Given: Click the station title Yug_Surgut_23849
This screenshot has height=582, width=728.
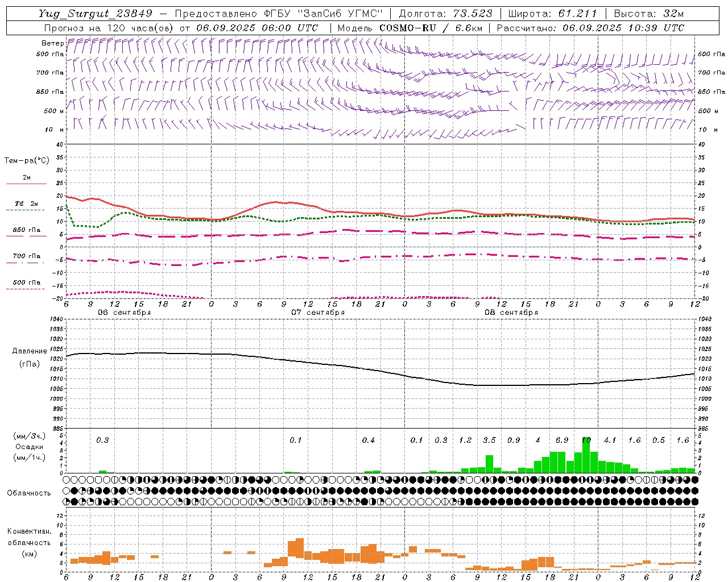Looking at the screenshot, I should pyautogui.click(x=96, y=14).
